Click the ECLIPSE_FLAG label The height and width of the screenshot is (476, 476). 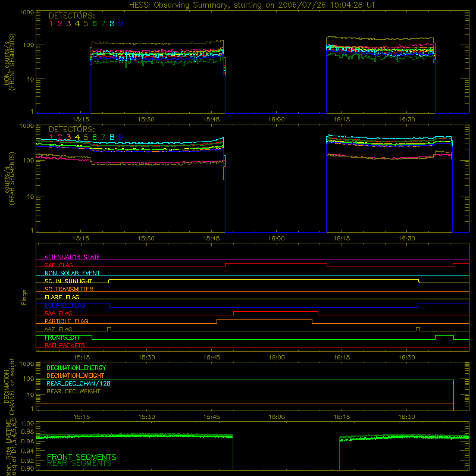tap(65, 305)
